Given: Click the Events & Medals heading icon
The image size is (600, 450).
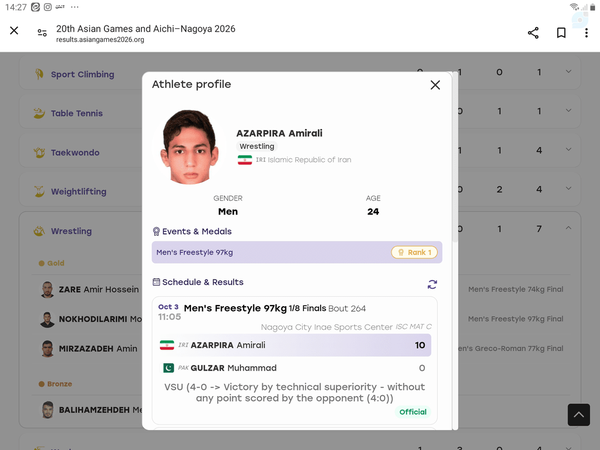Looking at the screenshot, I should pos(156,232).
